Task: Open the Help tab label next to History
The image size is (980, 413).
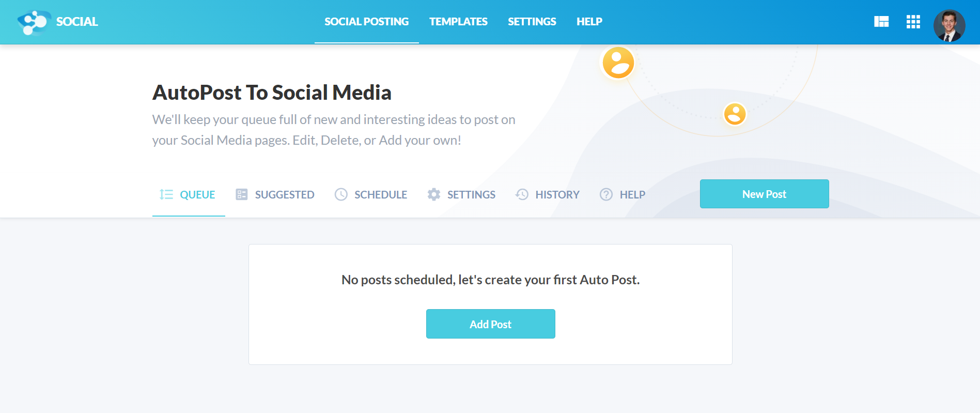Action: pyautogui.click(x=632, y=195)
